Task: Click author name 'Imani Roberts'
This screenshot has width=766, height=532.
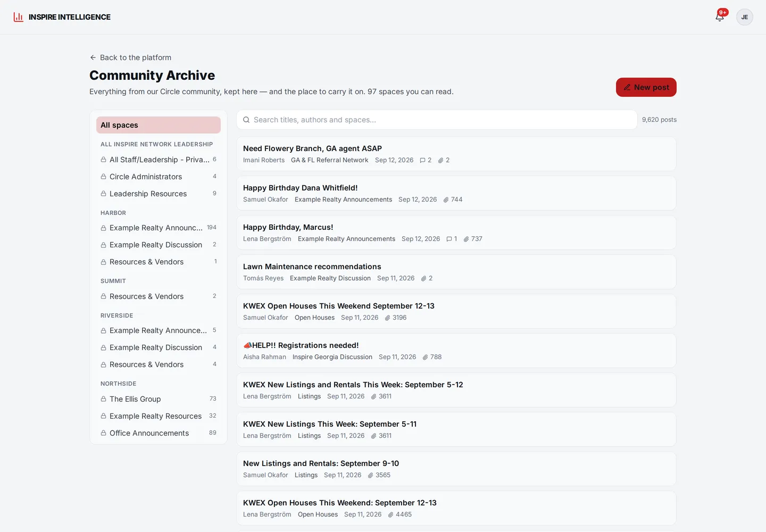Action: (x=264, y=160)
